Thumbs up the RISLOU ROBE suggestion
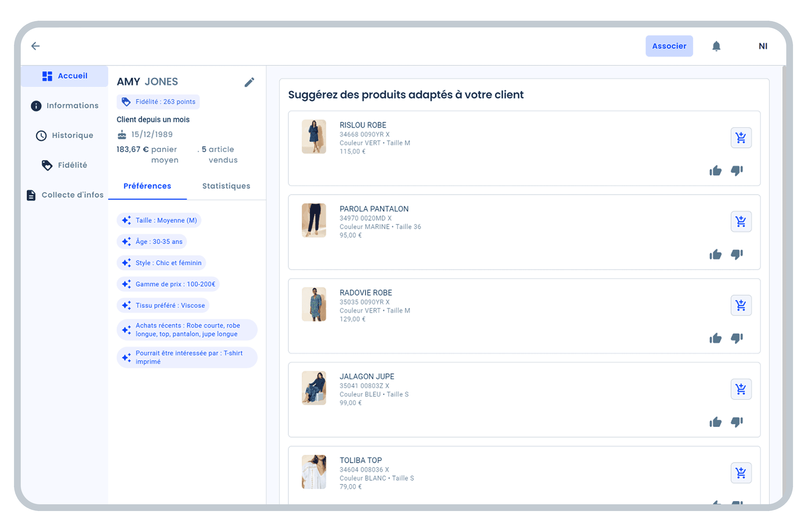 (x=715, y=171)
